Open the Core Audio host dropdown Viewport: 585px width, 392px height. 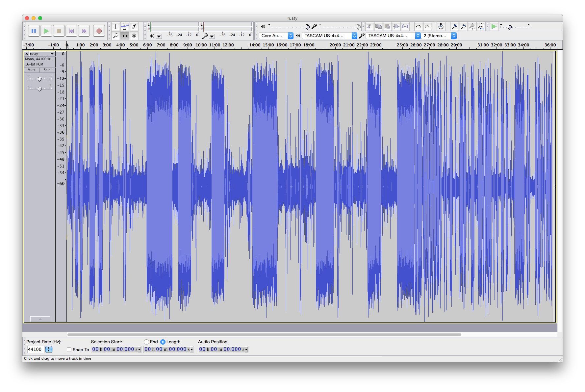click(276, 36)
